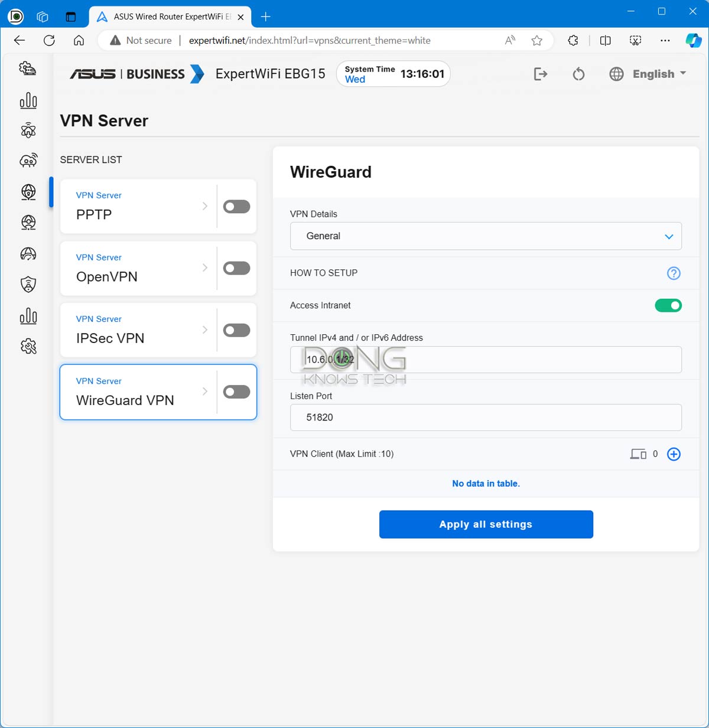
Task: Open the How To Setup help icon
Action: (x=674, y=273)
